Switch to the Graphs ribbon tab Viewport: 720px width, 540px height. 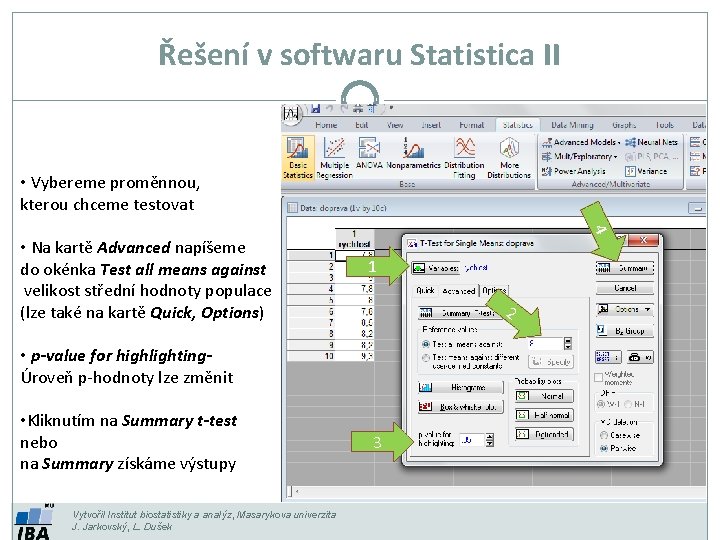[x=624, y=125]
